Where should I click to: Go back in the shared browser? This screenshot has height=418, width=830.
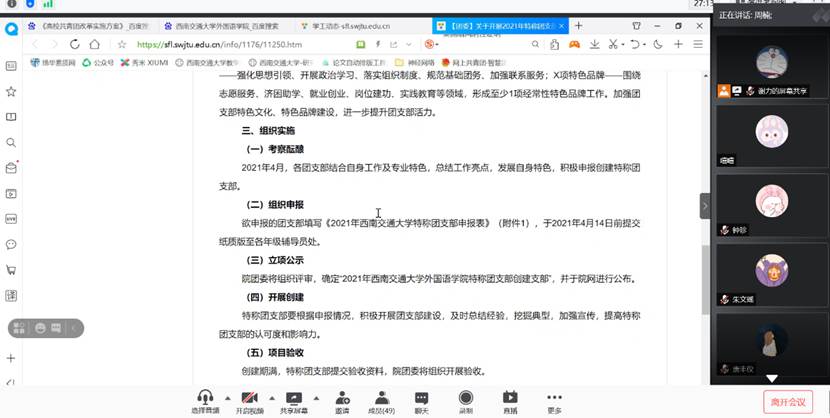[x=35, y=44]
